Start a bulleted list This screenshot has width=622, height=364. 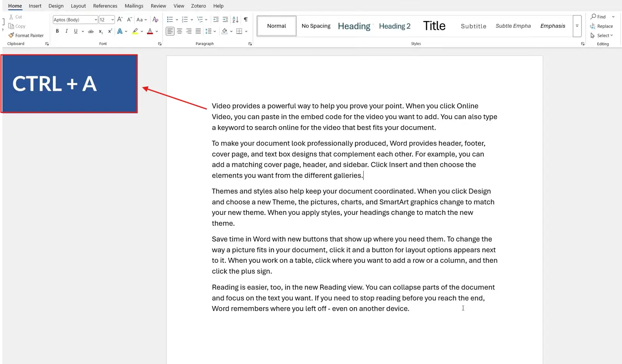170,19
